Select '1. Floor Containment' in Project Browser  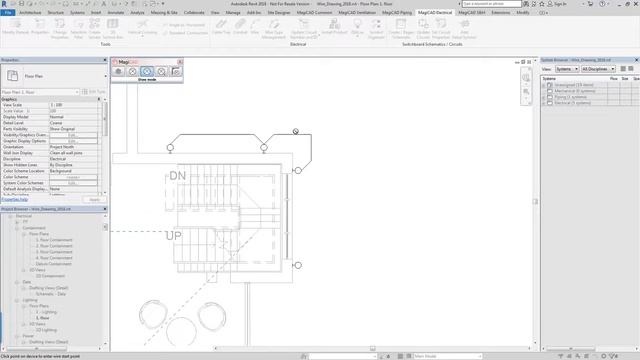[54, 240]
